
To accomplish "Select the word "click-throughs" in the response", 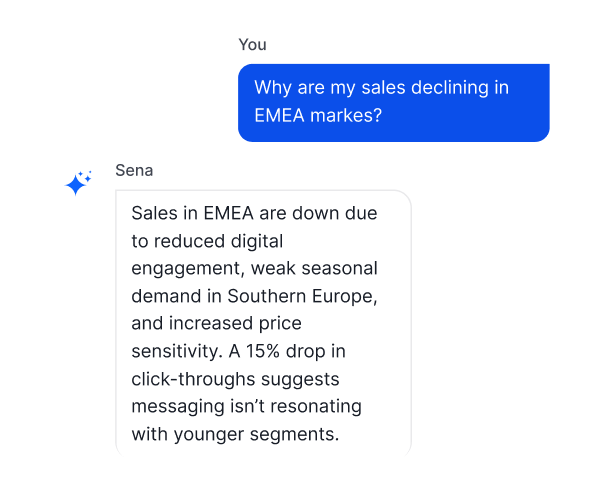I will 193,379.
